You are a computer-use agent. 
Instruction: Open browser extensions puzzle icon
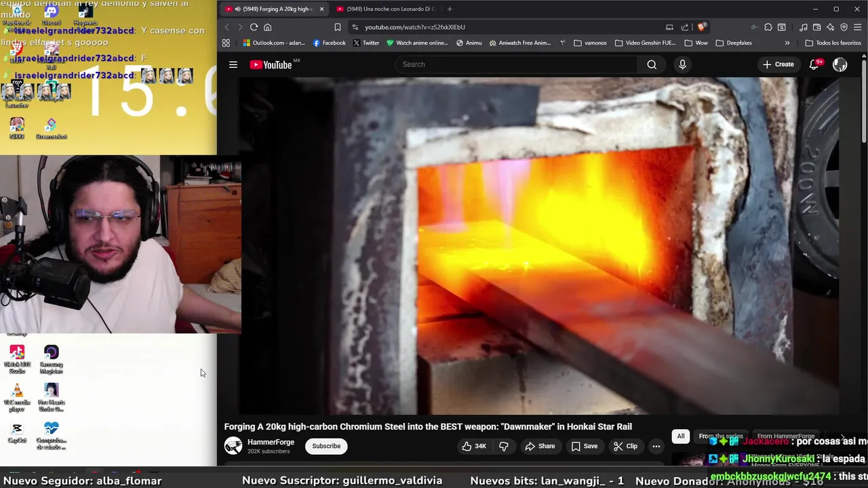(768, 27)
